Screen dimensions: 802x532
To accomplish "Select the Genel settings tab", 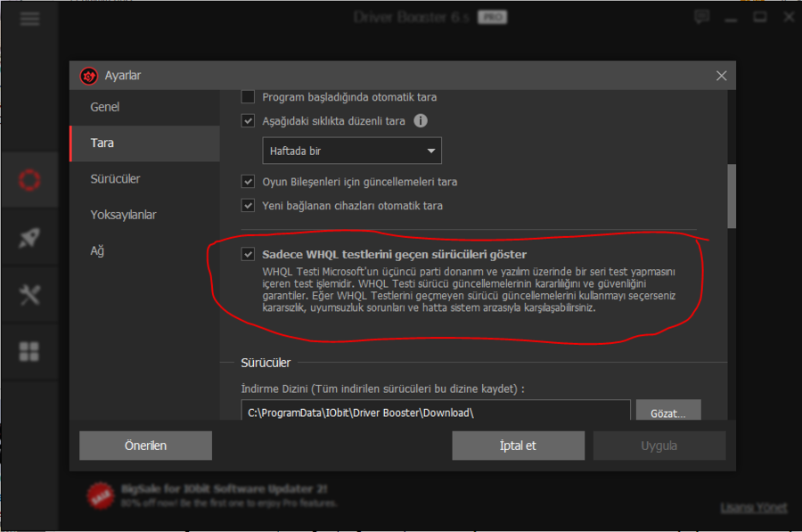I will coord(144,107).
